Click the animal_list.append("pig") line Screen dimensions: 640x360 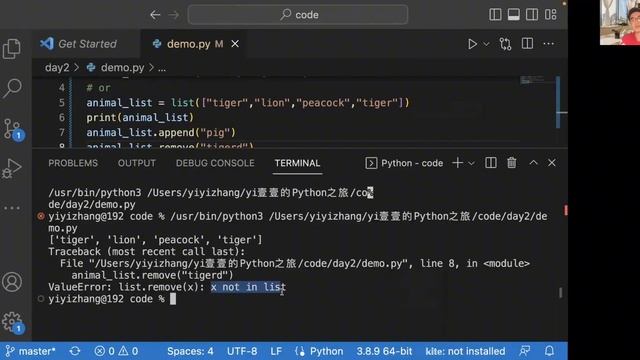(161, 132)
